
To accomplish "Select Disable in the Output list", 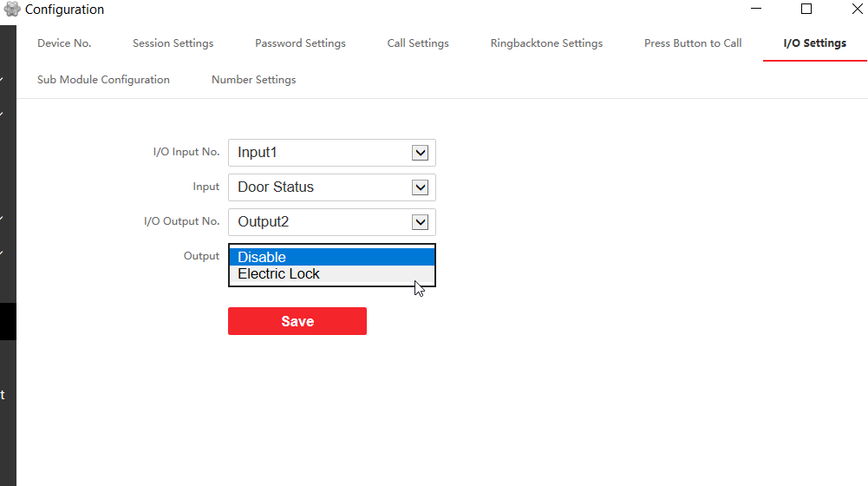I will (331, 257).
